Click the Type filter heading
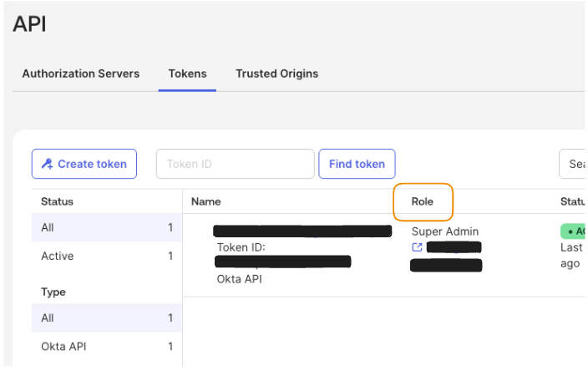Screen dimensions: 588x371 coord(53,292)
